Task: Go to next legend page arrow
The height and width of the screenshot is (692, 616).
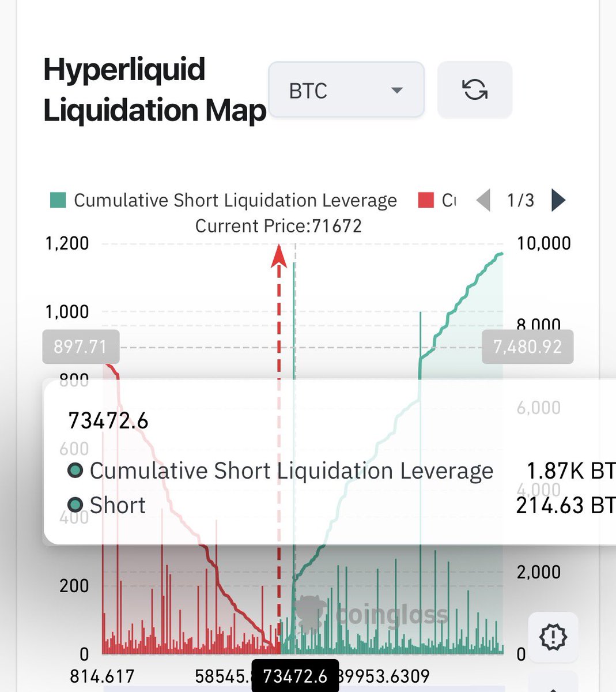Action: point(558,200)
